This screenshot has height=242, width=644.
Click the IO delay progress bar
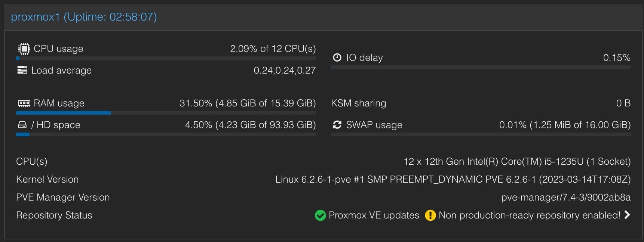(x=481, y=67)
